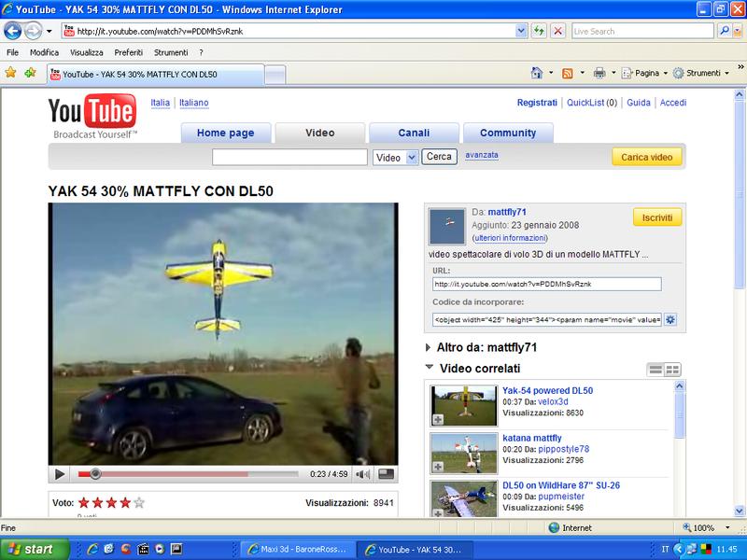The height and width of the screenshot is (560, 747).
Task: Click the Favorites star icon
Action: coord(11,73)
